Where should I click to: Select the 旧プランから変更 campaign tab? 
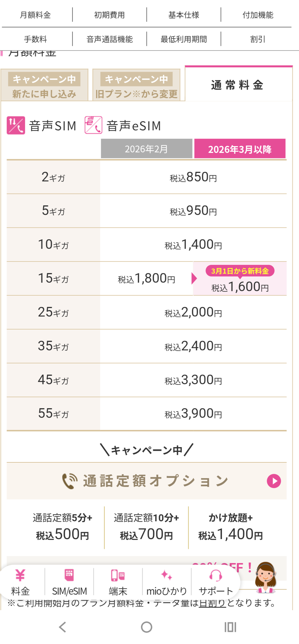(136, 85)
